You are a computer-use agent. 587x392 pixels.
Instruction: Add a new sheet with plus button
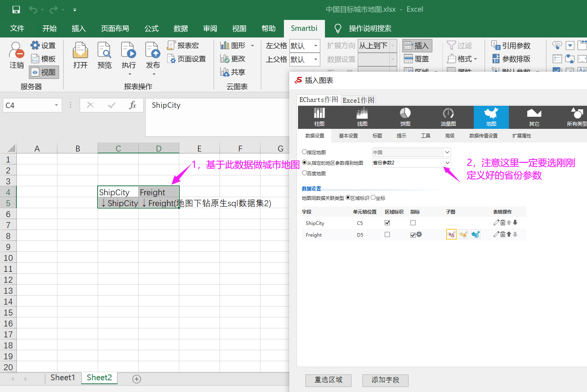point(137,379)
